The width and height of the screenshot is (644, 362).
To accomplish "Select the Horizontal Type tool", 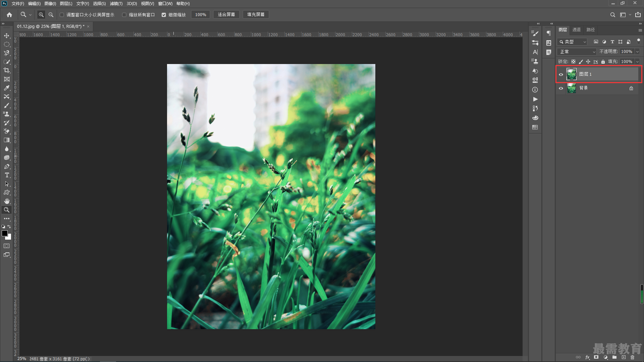I will (x=7, y=175).
